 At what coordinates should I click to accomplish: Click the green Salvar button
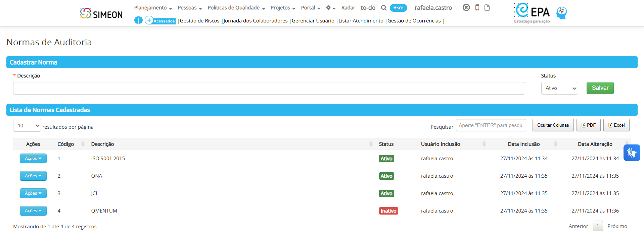tap(600, 88)
